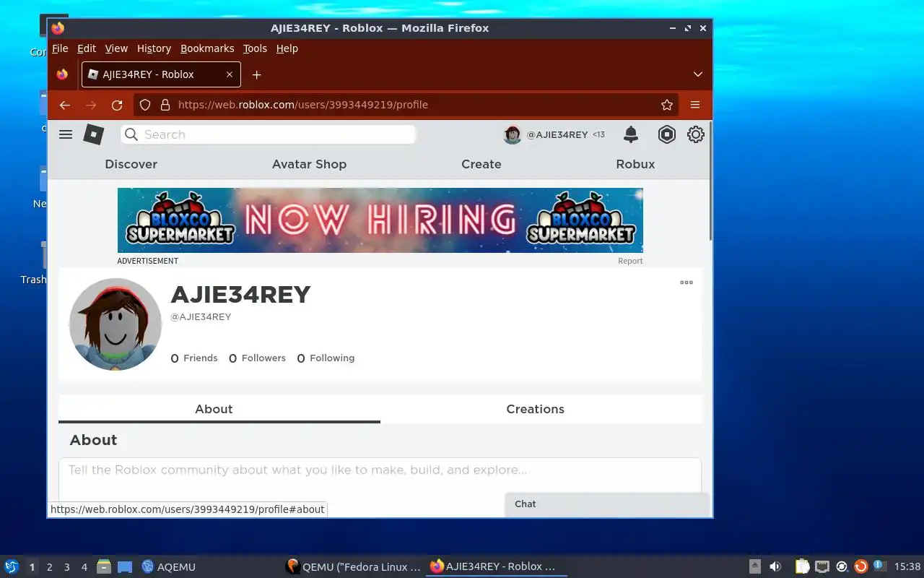This screenshot has height=578, width=924.
Task: Open the Firefox application hamburger menu
Action: click(x=695, y=105)
